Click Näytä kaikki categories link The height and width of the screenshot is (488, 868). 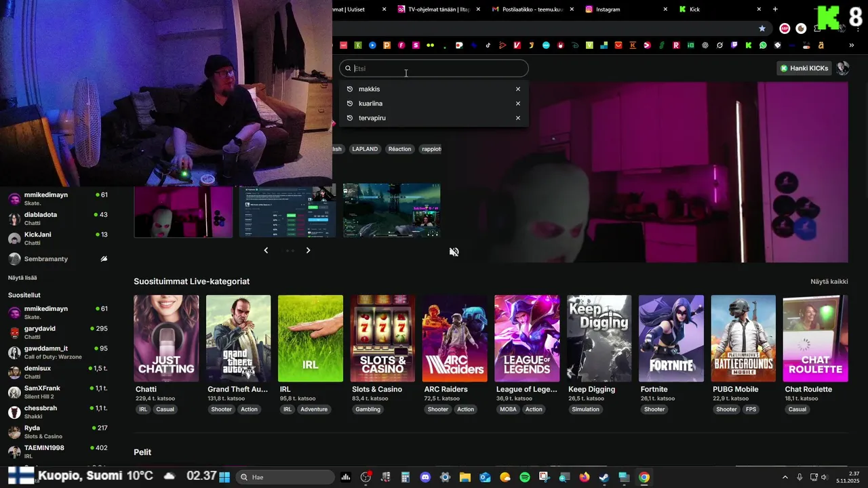click(x=829, y=281)
